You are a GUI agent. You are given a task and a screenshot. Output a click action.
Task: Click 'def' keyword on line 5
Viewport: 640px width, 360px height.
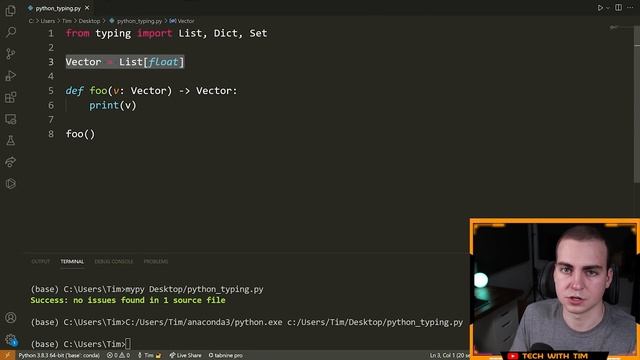(x=74, y=91)
